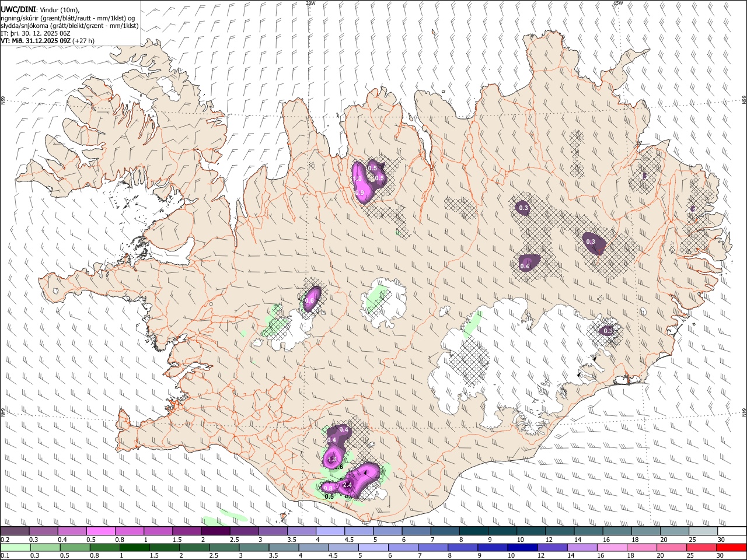Click the bright pink 0.5 swatch in upper legend row

(x=100, y=531)
